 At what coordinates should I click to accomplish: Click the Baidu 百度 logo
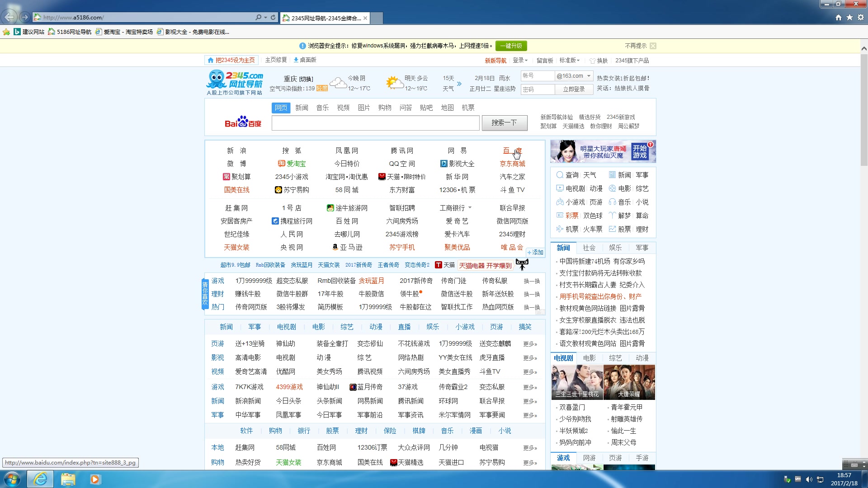click(243, 122)
